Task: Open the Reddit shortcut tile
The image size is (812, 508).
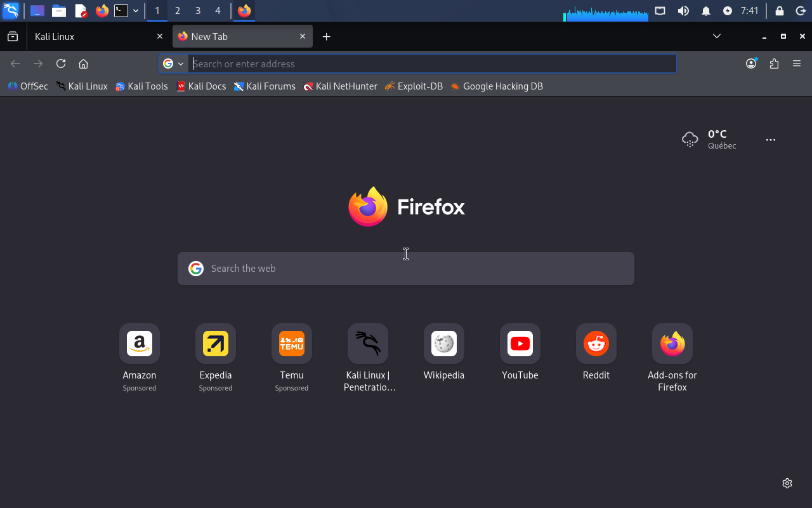Action: click(x=596, y=344)
